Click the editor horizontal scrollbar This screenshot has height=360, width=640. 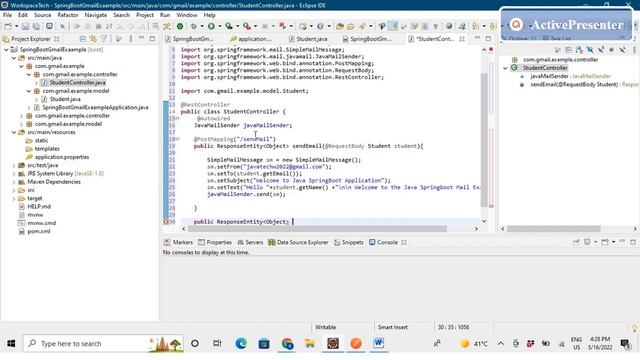[x=317, y=229]
